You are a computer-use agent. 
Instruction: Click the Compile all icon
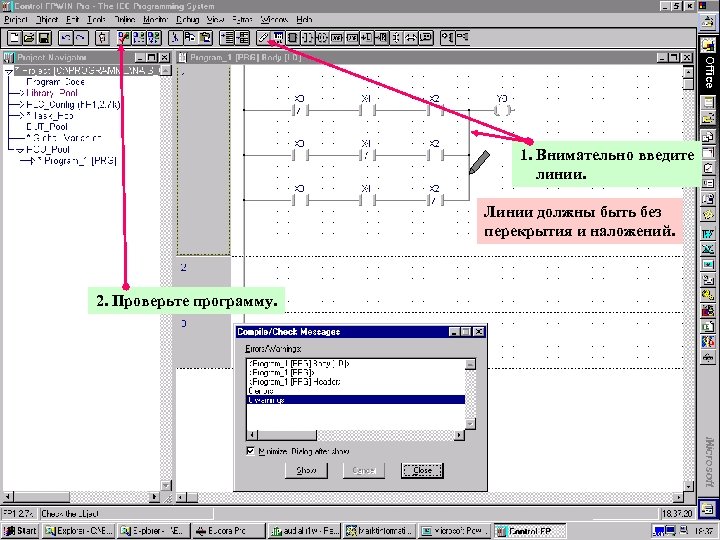coord(154,38)
